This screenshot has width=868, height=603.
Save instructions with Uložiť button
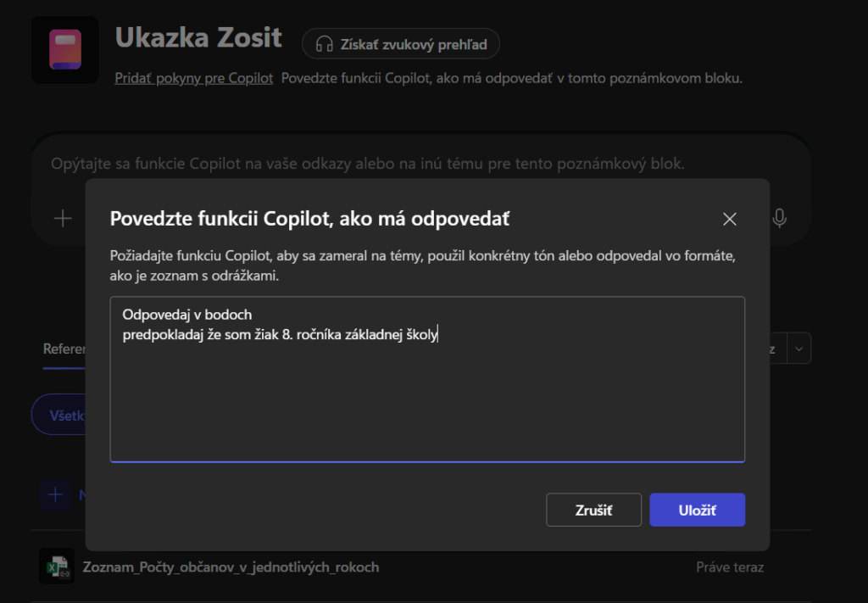click(697, 510)
